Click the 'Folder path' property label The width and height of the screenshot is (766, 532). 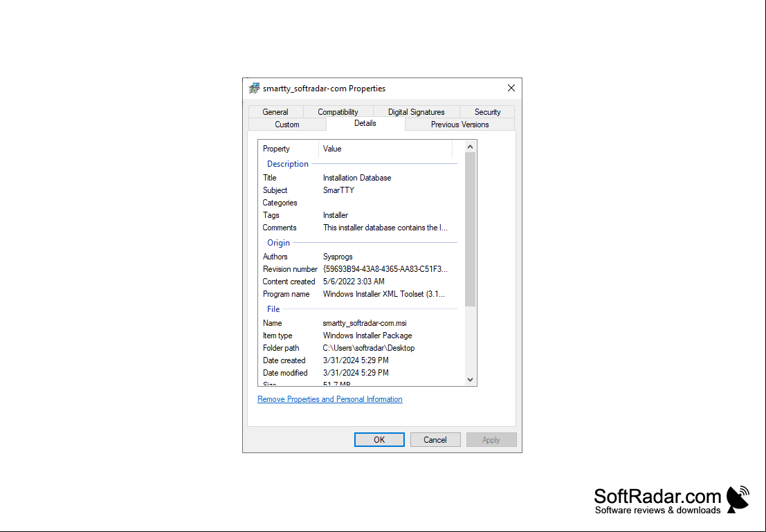tap(281, 348)
